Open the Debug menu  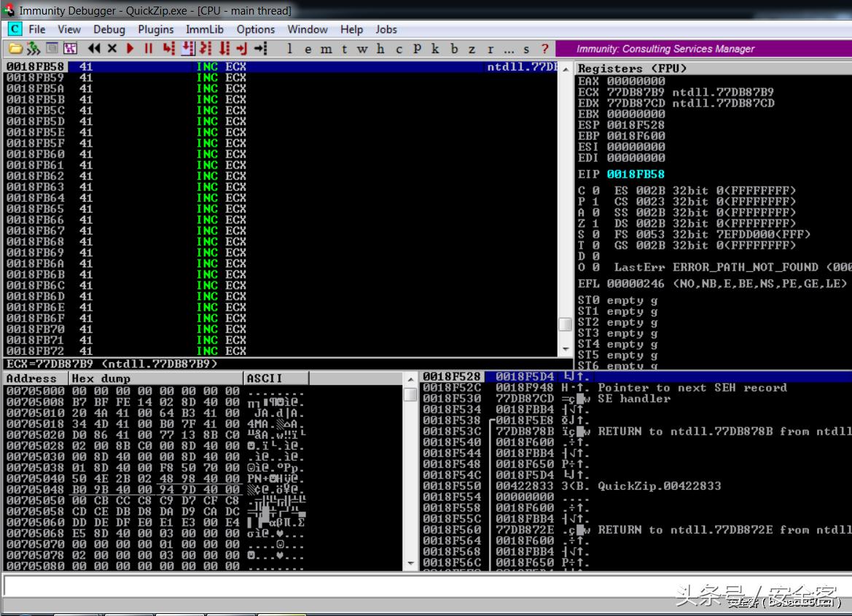(x=109, y=29)
